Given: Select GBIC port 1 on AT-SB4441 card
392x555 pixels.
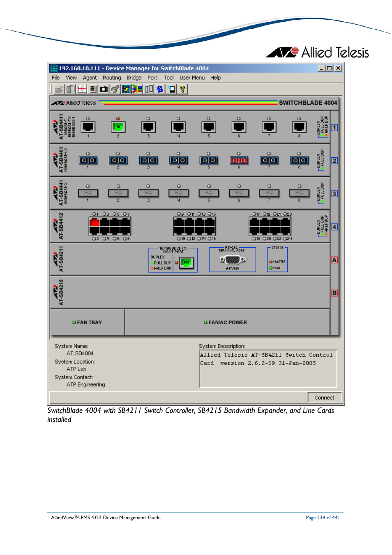Looking at the screenshot, I should click(x=88, y=193).
